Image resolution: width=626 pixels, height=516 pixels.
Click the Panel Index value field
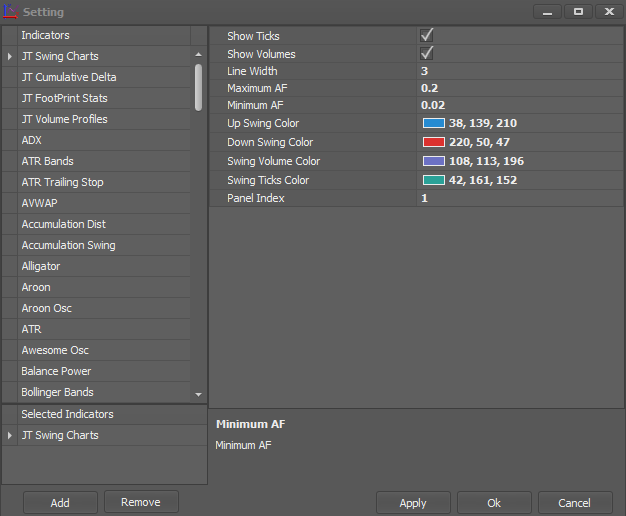pyautogui.click(x=520, y=198)
